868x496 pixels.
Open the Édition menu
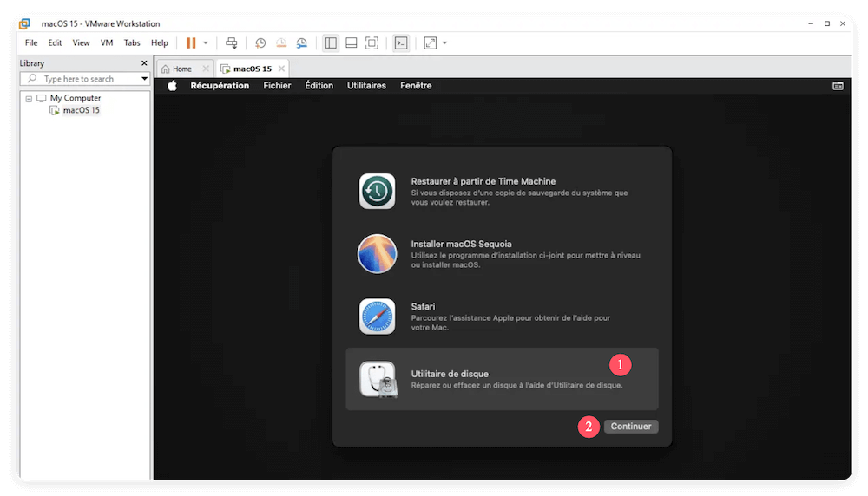click(x=319, y=86)
